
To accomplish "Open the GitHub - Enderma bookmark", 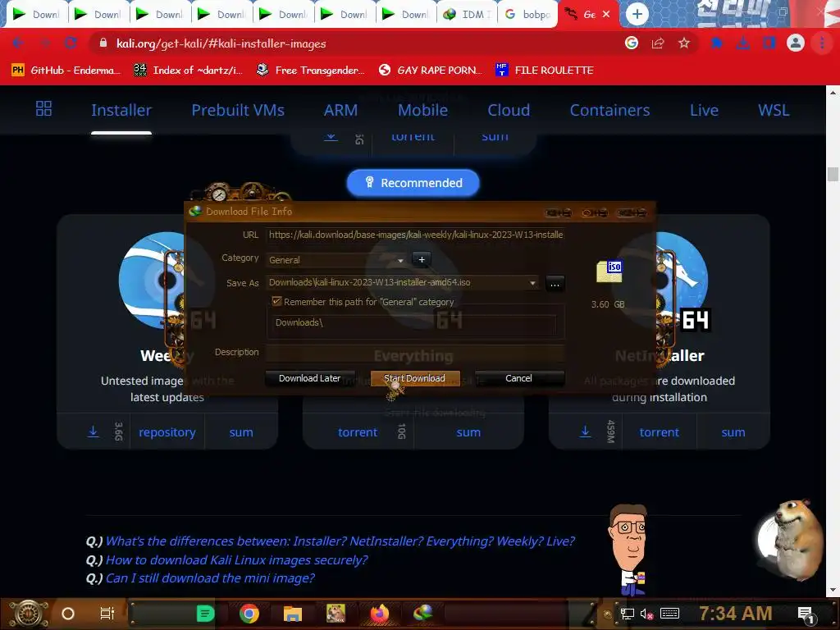I will [x=66, y=71].
